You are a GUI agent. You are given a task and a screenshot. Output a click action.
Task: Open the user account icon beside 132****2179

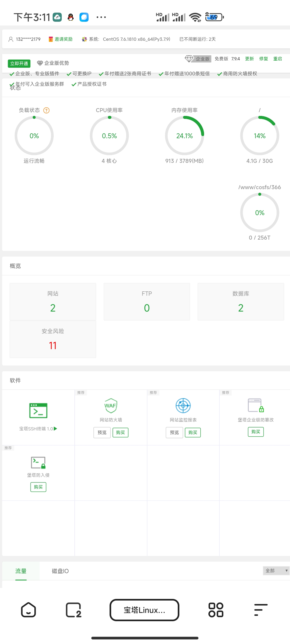click(x=11, y=39)
